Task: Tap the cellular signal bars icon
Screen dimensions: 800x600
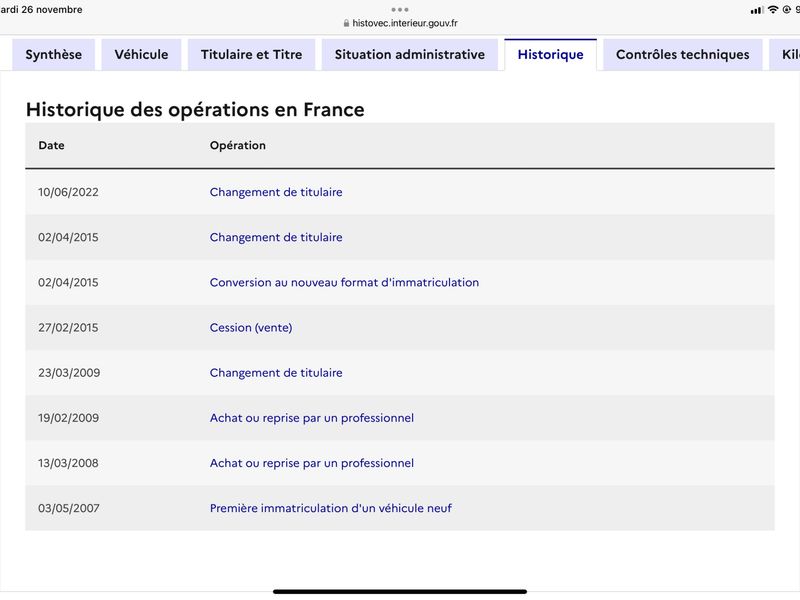Action: (x=757, y=10)
